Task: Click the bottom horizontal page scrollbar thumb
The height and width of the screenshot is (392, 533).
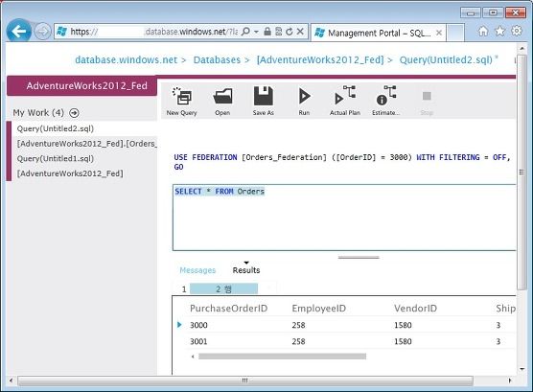Action: (x=245, y=380)
